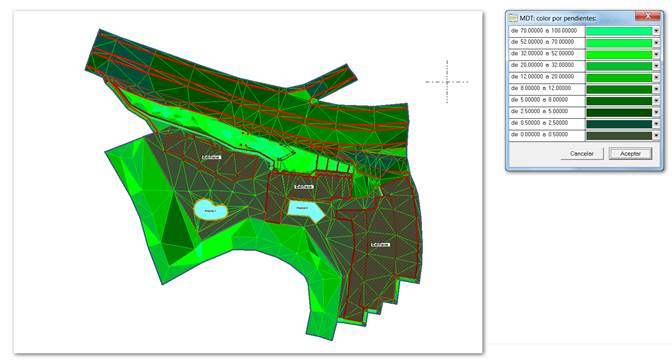The height and width of the screenshot is (364, 672).
Task: Choose the color swatch for 12 to 20 slope
Action: pyautogui.click(x=619, y=78)
